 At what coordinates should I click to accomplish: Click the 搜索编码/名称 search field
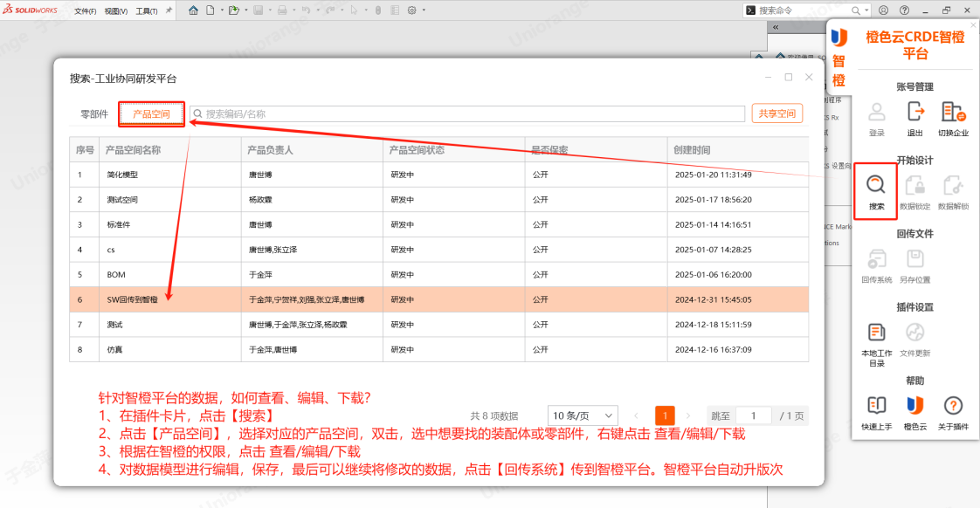(467, 113)
